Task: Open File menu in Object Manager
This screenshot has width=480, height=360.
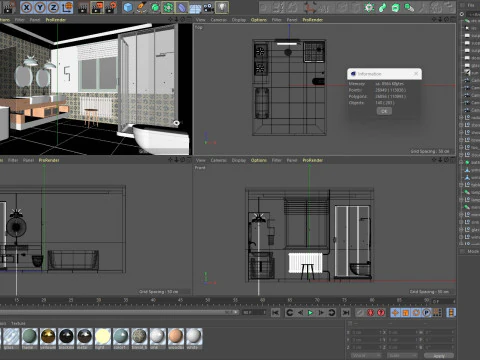Action: pos(471,5)
